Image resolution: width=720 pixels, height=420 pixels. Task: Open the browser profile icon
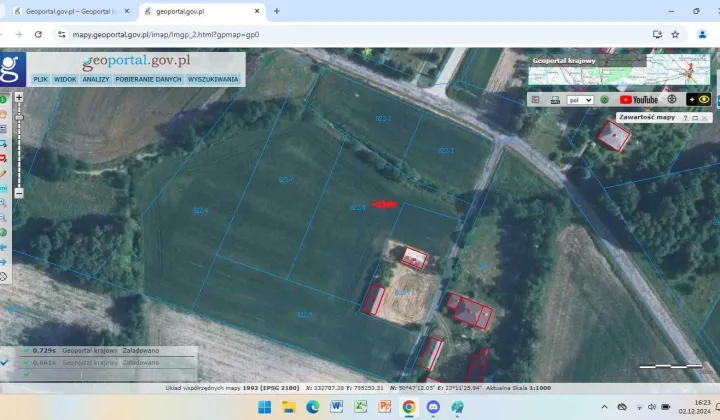point(702,34)
